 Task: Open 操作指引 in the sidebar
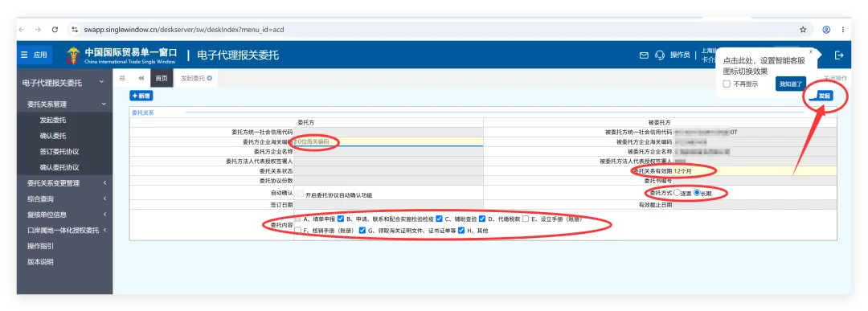41,246
